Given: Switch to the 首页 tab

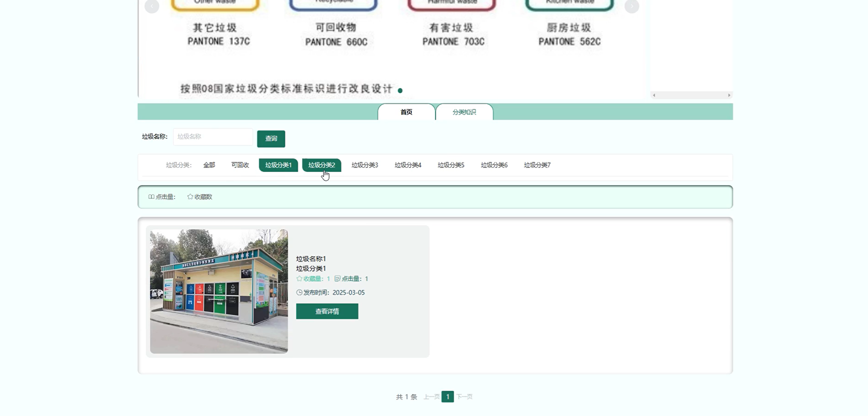Looking at the screenshot, I should 406,111.
